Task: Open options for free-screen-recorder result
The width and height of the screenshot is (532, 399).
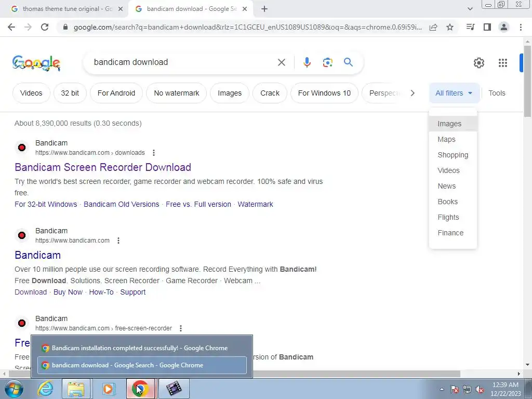Action: (x=181, y=328)
